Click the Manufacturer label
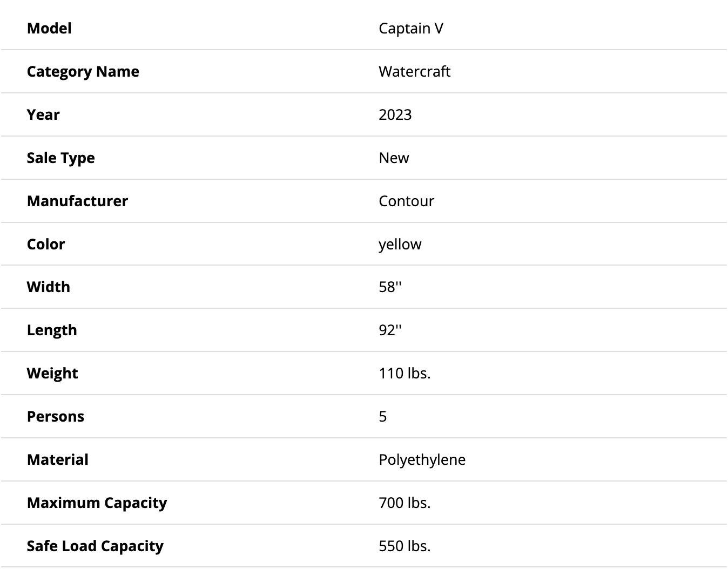 (77, 201)
